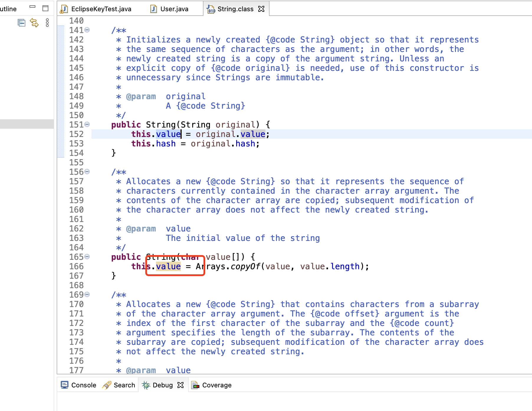Collapse the Javadoc comment at line 141
Image resolution: width=532 pixels, height=411 pixels.
click(87, 30)
